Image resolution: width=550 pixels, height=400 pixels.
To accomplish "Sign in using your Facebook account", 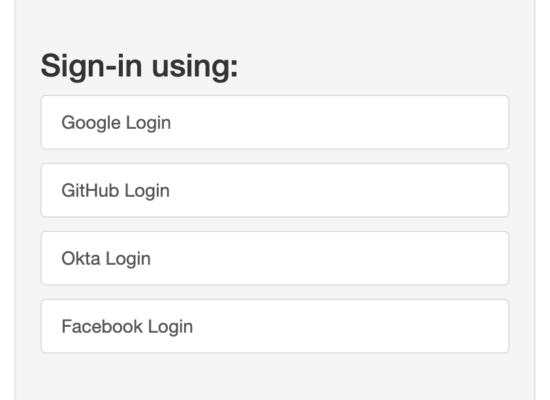I will coord(275,326).
